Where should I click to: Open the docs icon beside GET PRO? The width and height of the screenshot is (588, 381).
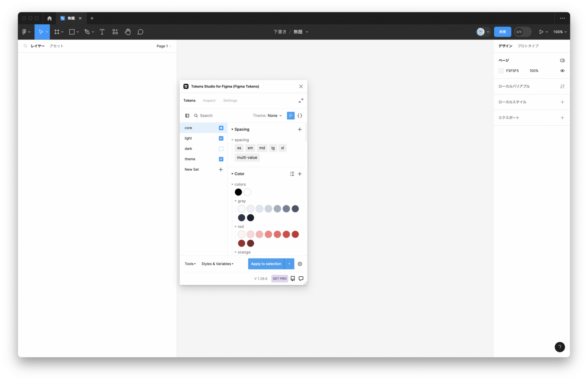coord(293,278)
